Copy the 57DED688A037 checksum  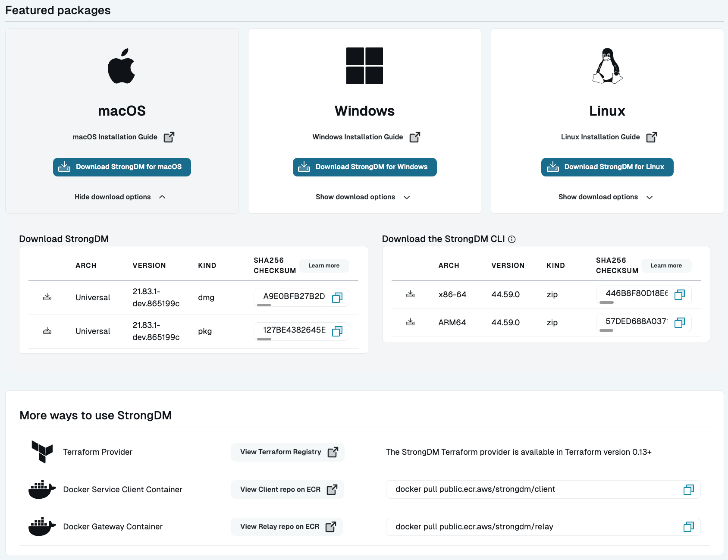680,322
